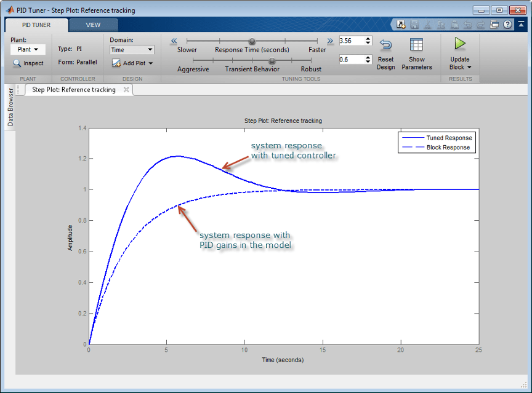Screen dimensions: 532x393
Task: Click the green Update Block arrow
Action: [x=460, y=44]
